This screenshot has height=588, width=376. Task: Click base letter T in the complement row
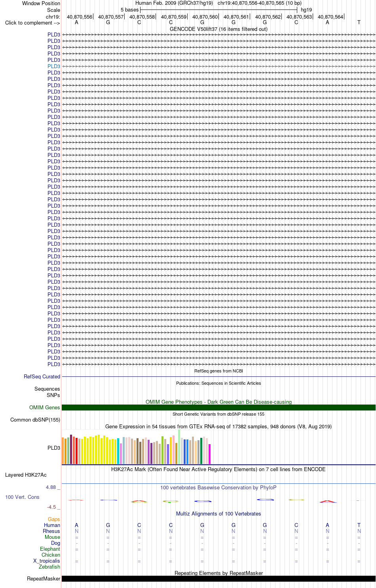(359, 22)
